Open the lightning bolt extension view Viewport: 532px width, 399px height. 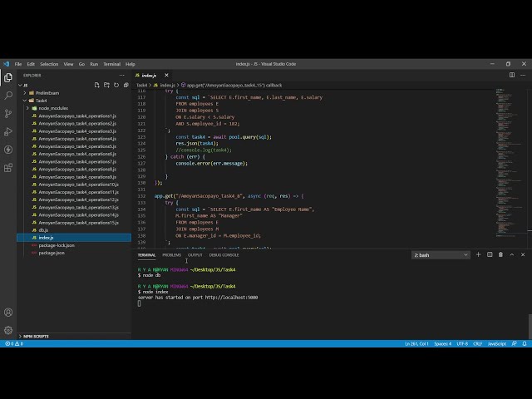point(8,150)
